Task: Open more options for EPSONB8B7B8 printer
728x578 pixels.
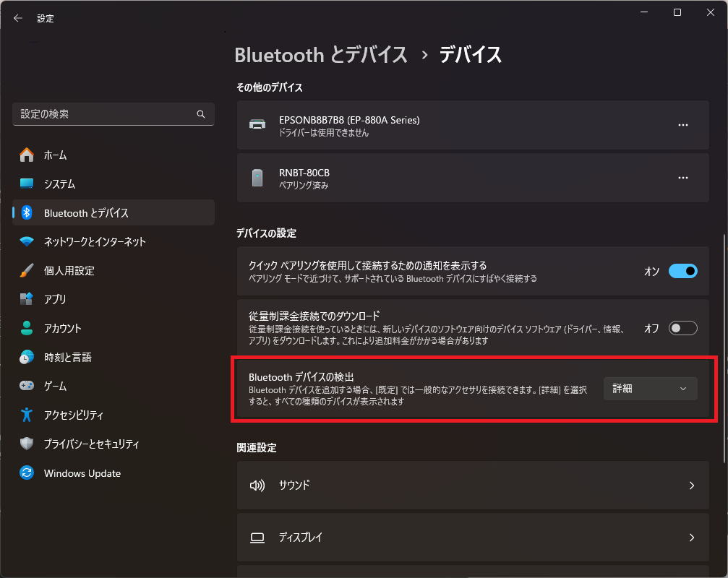Action: [683, 125]
